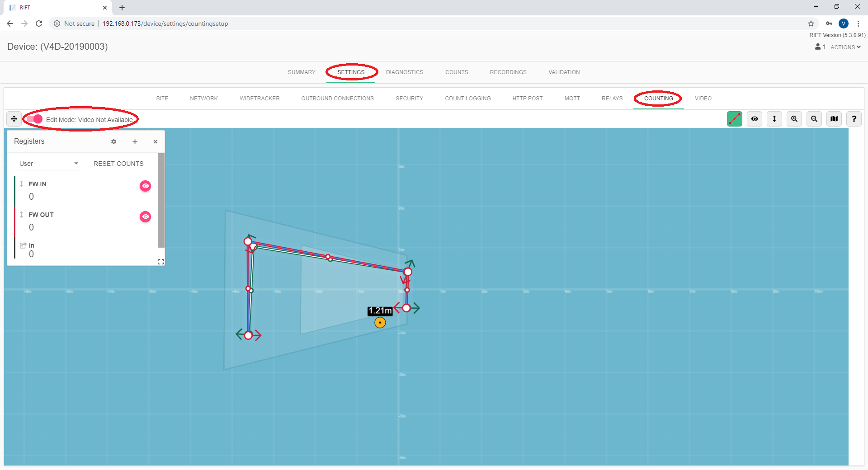Click the move pan tool icon
This screenshot has height=470, width=868.
[x=14, y=119]
